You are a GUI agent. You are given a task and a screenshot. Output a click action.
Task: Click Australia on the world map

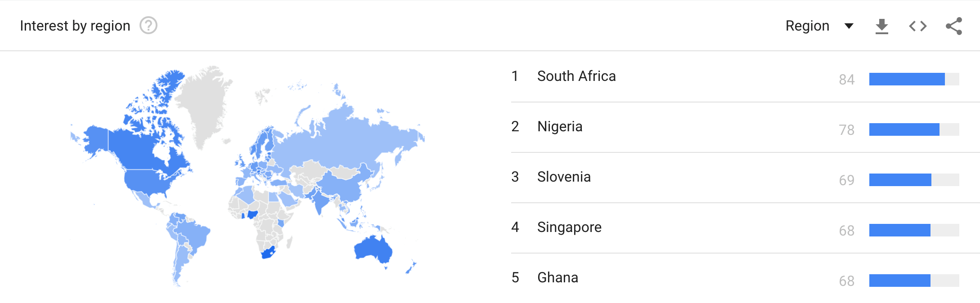[373, 249]
